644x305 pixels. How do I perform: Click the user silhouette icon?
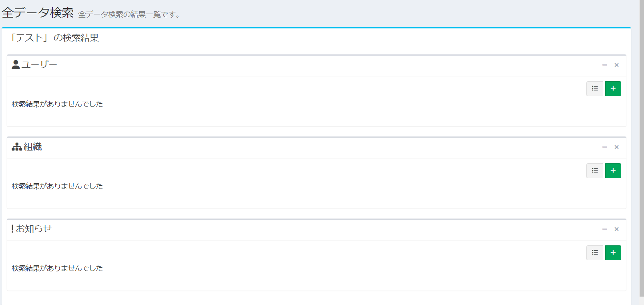click(16, 65)
